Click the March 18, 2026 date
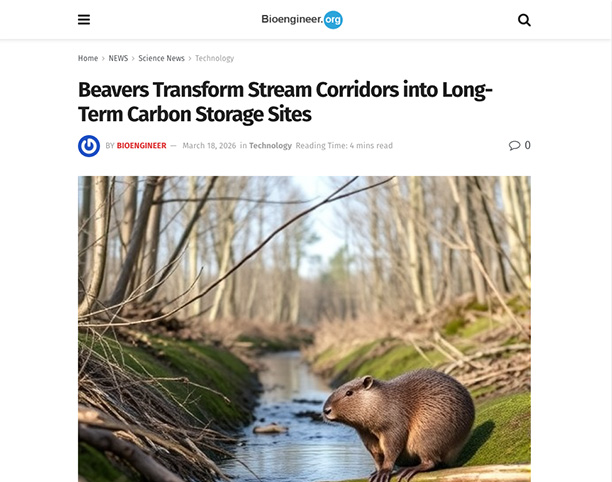This screenshot has width=612, height=482. coord(209,146)
